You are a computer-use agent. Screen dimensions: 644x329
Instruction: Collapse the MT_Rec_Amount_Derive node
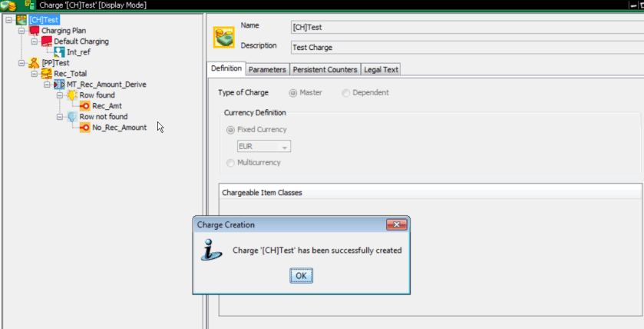tap(47, 85)
